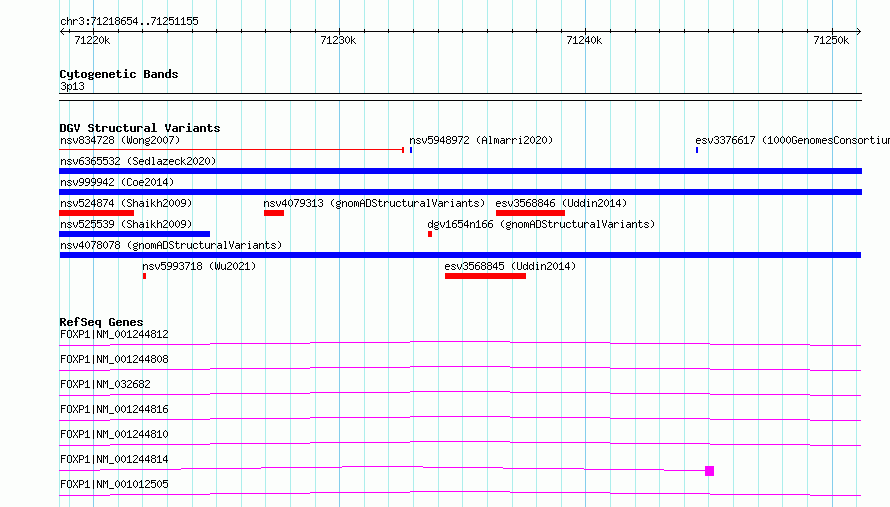Click the 71230k ruler position label

pos(338,40)
